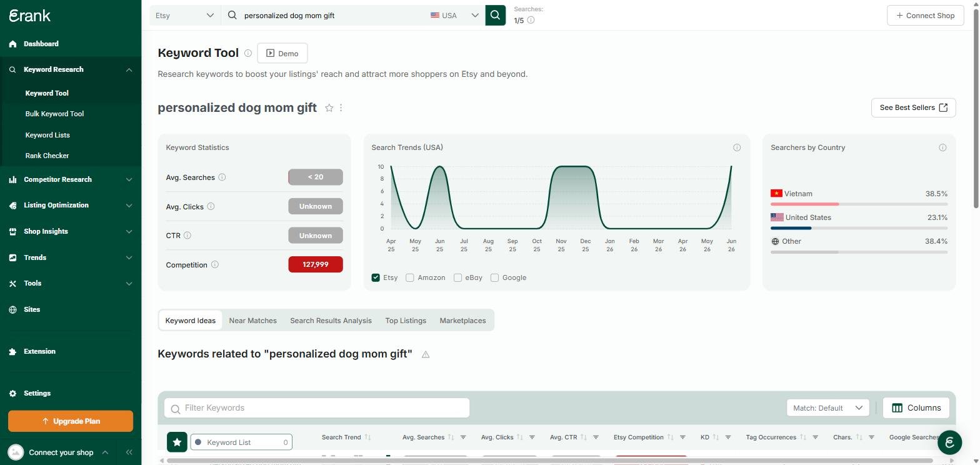
Task: Open three-dot menu beside keyword title
Action: [x=341, y=107]
